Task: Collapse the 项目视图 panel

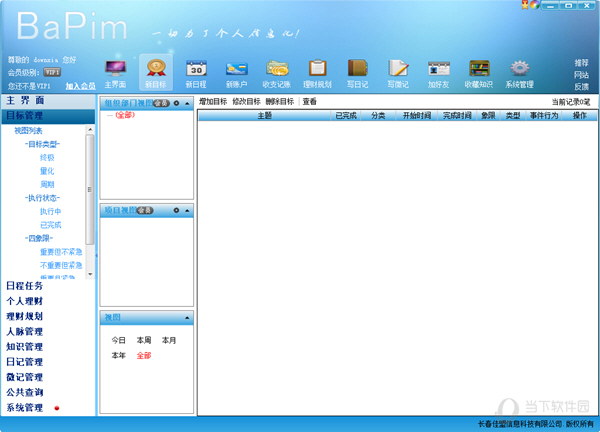Action: click(x=187, y=210)
